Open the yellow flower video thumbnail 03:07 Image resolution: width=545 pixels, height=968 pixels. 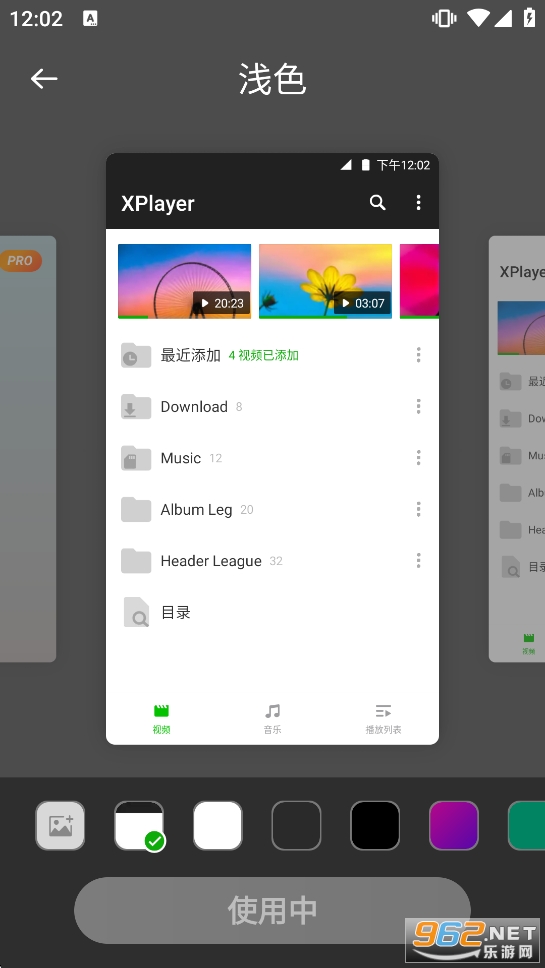point(325,282)
